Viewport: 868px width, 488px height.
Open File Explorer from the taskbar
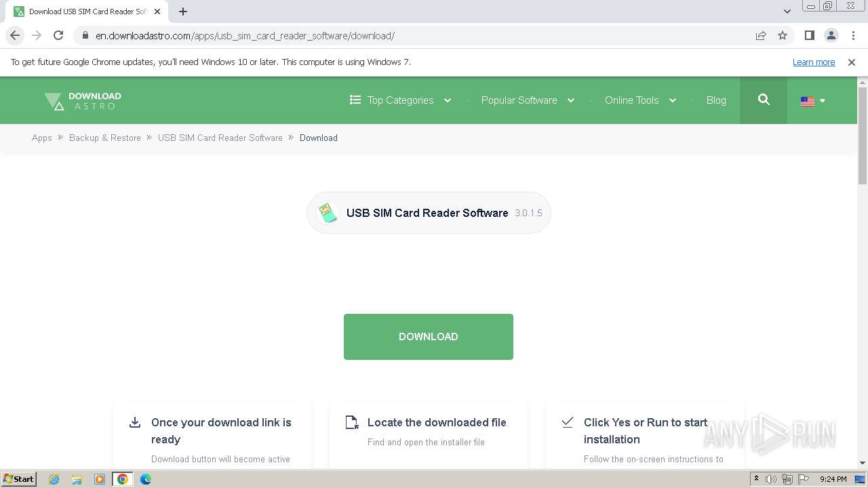77,479
